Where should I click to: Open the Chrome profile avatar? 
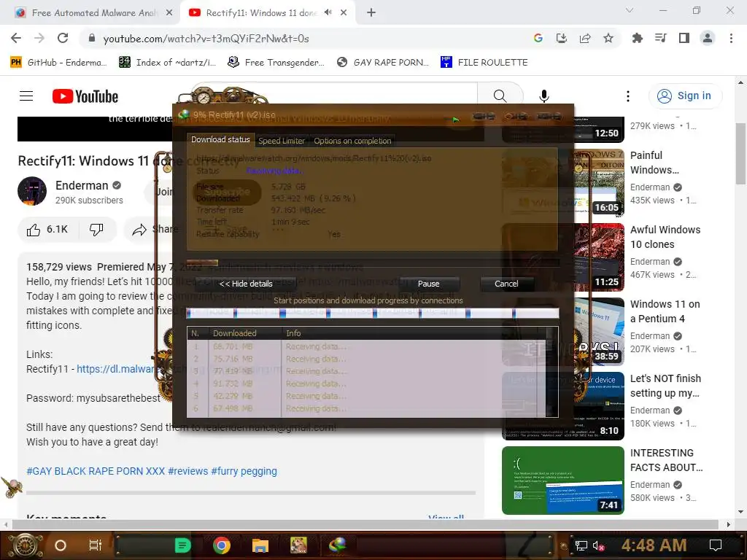708,38
